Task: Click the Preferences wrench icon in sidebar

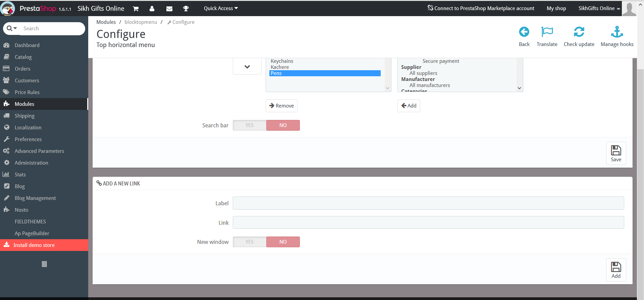Action: click(6, 139)
